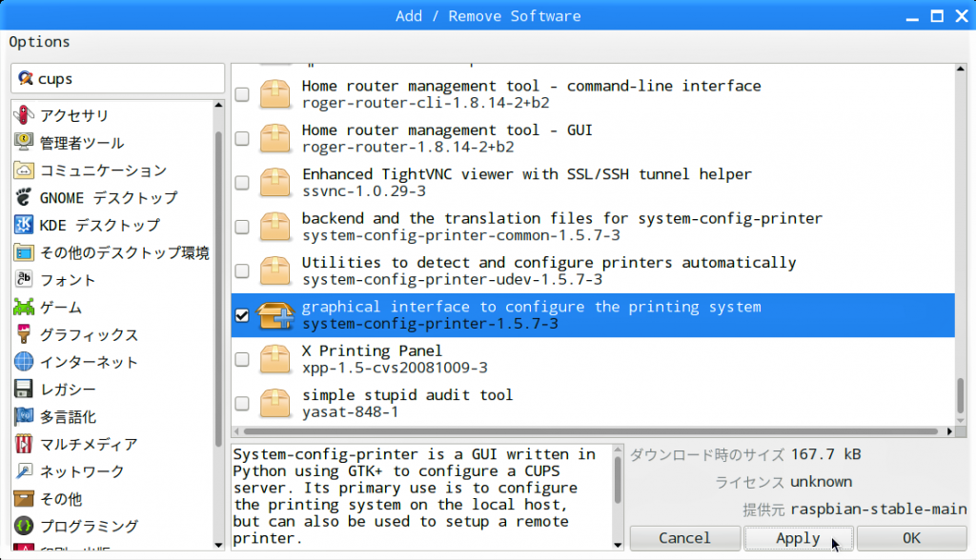The width and height of the screenshot is (976, 560).
Task: Click the package list horizontal scrollbar
Action: pyautogui.click(x=591, y=431)
